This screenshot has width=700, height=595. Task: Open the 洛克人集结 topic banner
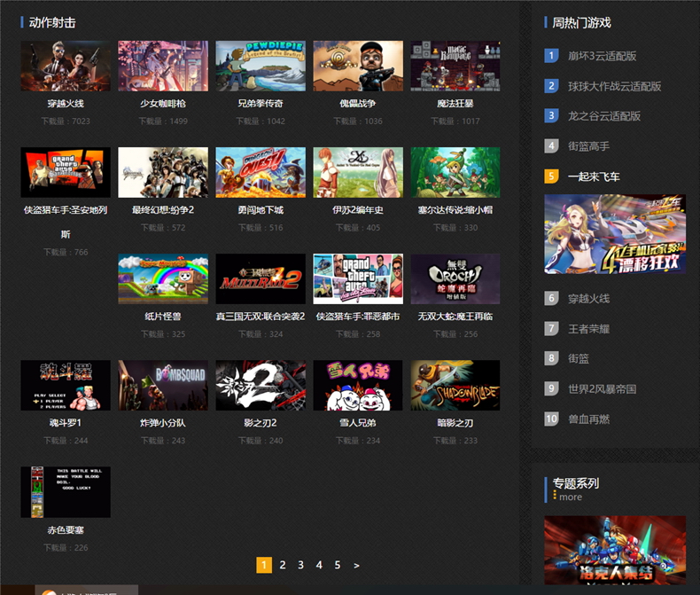(x=615, y=550)
